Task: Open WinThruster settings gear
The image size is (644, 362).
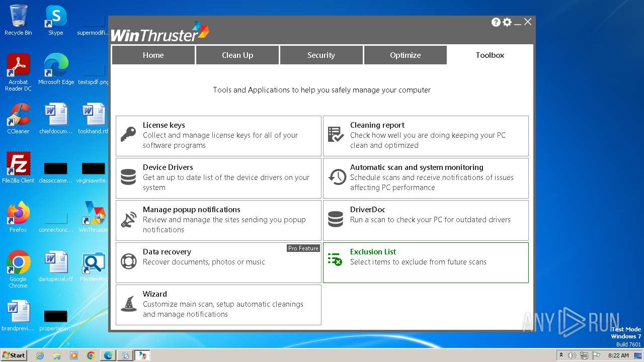Action: click(x=507, y=22)
